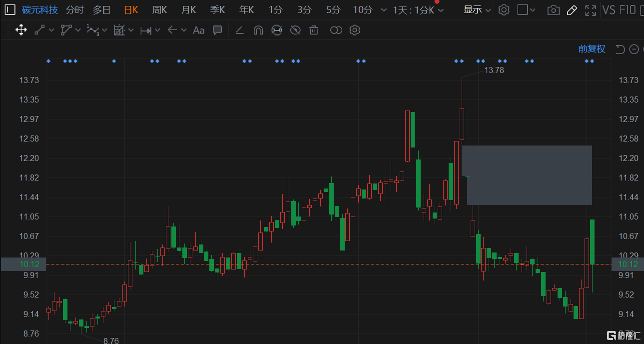Switch to the 5分 minute chart
This screenshot has height=344, width=644.
pyautogui.click(x=333, y=10)
